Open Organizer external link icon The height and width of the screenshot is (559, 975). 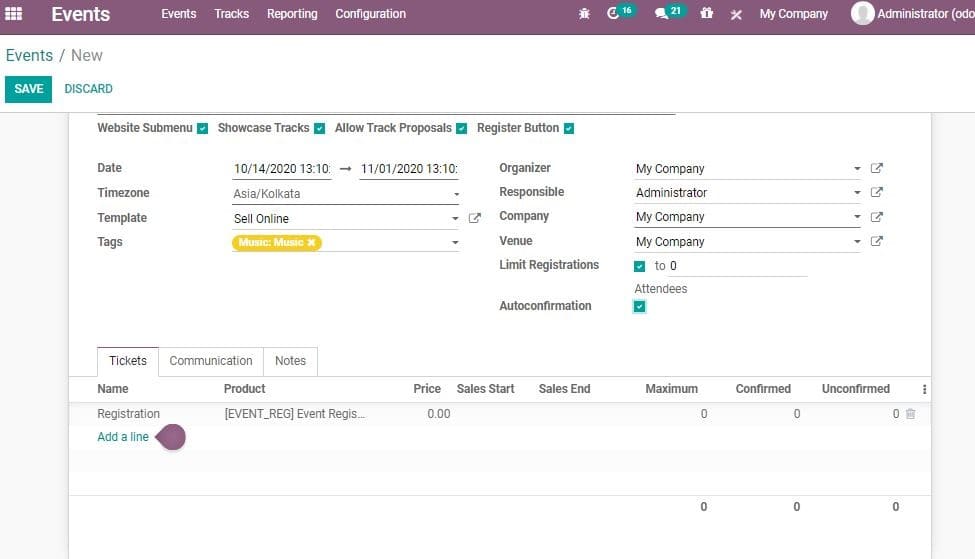pos(877,169)
